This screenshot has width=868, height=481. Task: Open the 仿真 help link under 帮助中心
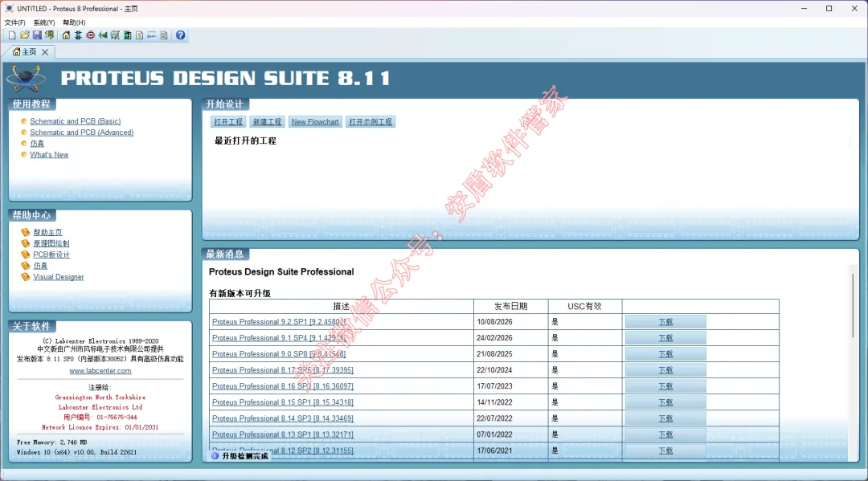(x=40, y=266)
